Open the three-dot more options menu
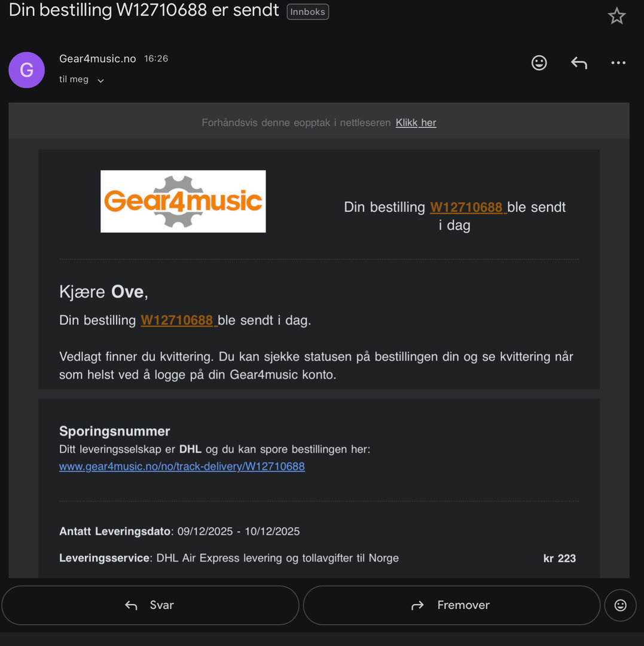Image resolution: width=644 pixels, height=646 pixels. (x=618, y=63)
